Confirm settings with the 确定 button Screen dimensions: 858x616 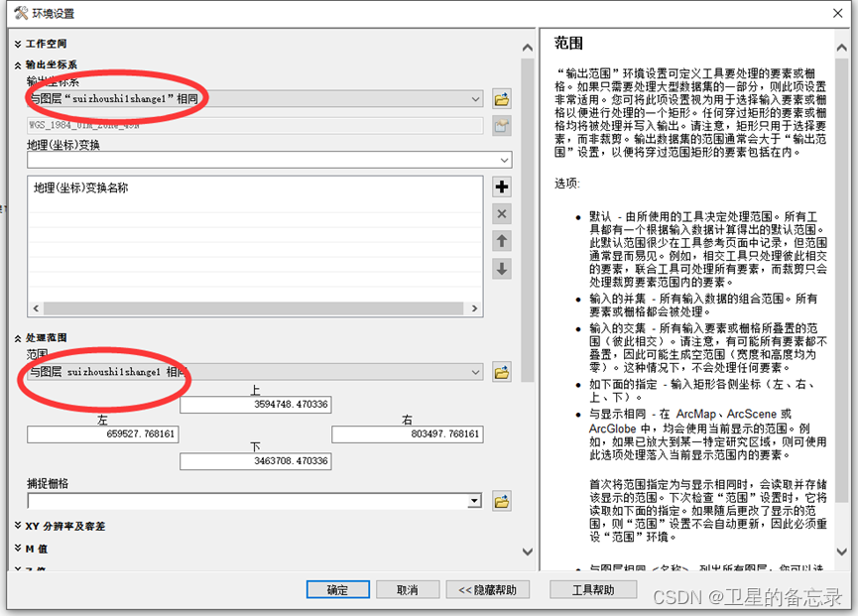tap(337, 590)
